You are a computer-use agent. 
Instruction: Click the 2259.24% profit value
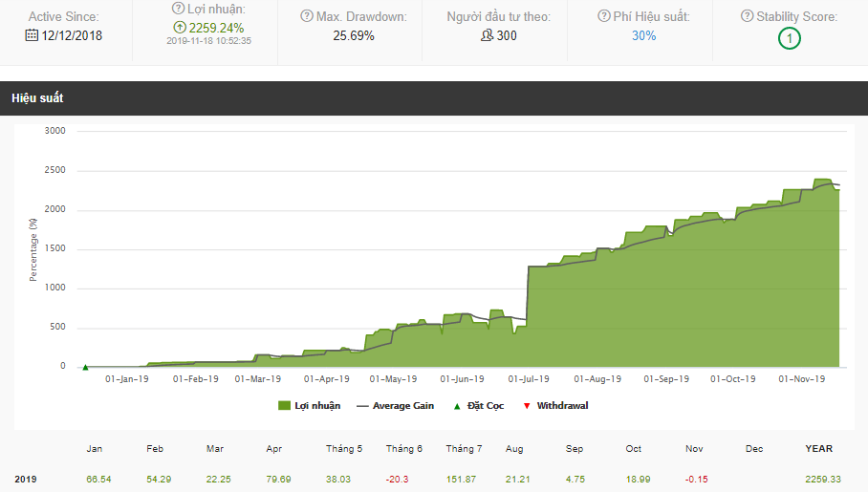(x=218, y=27)
